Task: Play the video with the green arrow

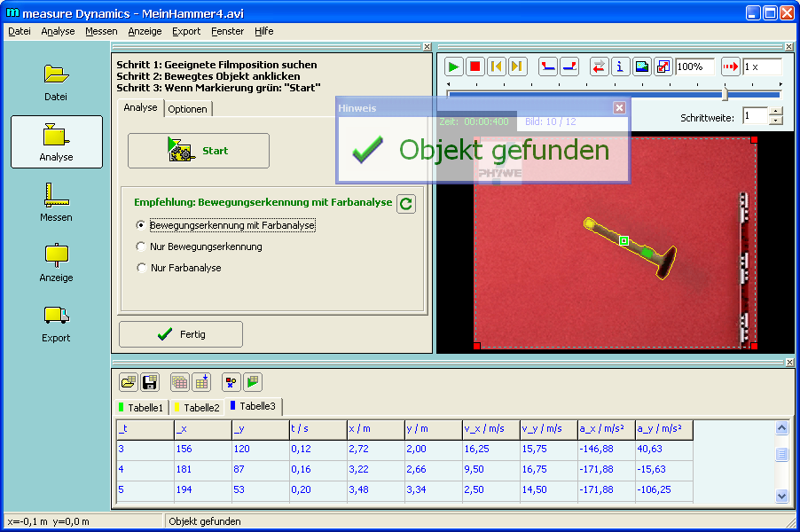Action: pos(453,66)
